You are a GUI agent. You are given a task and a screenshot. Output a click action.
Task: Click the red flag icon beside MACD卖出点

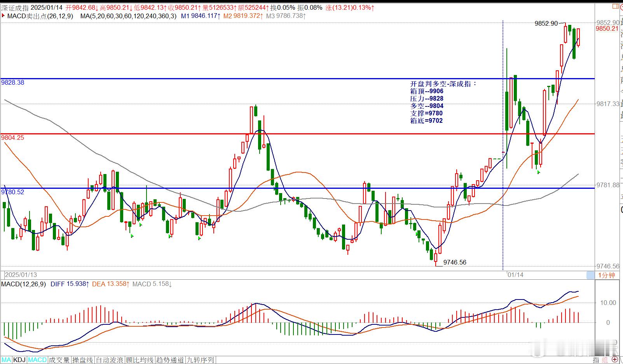point(3,16)
